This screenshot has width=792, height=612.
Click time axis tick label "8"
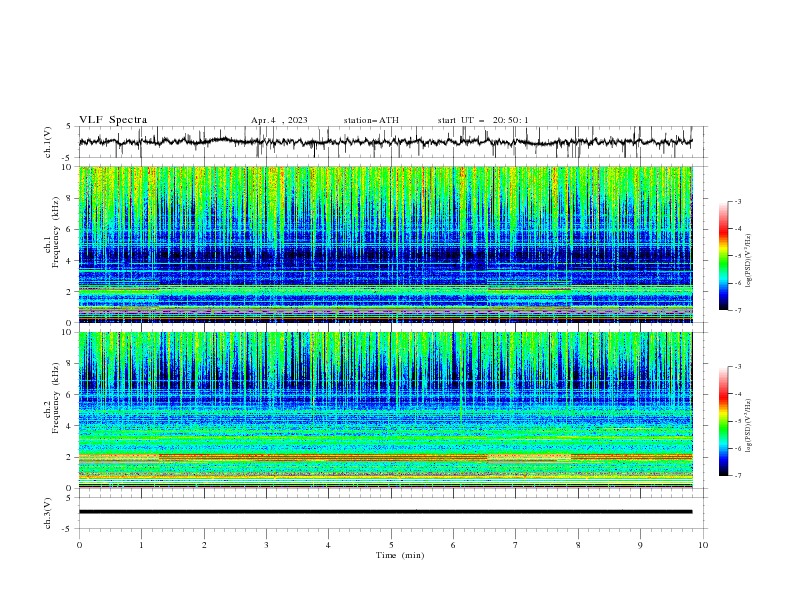pyautogui.click(x=578, y=545)
